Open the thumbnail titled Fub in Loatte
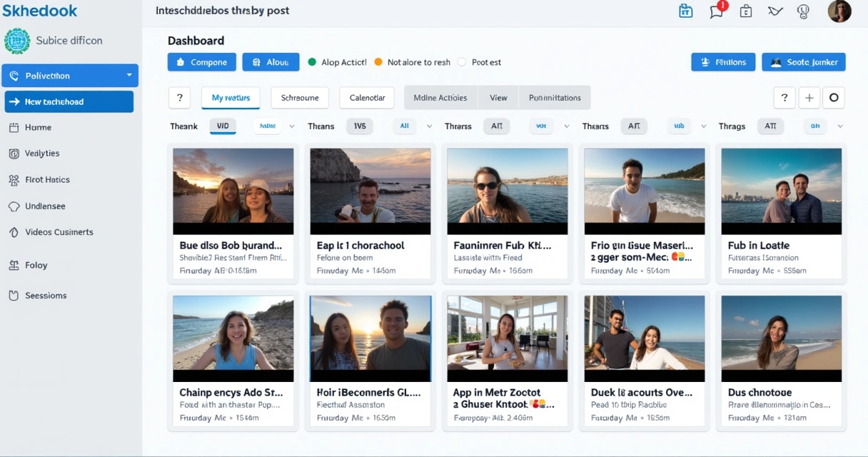The height and width of the screenshot is (457, 868). coord(781,190)
